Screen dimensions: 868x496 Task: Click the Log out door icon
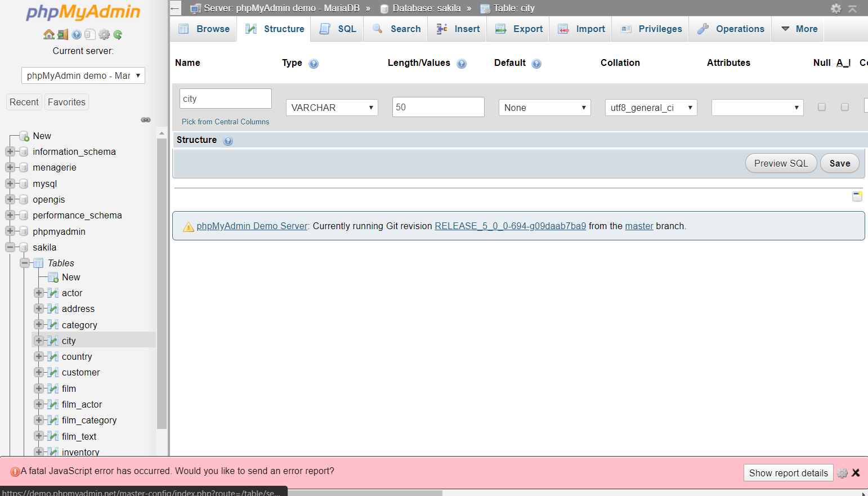[x=62, y=34]
